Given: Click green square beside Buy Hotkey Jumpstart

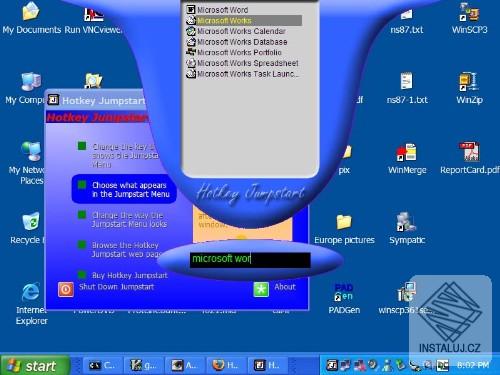Looking at the screenshot, I should (82, 275).
